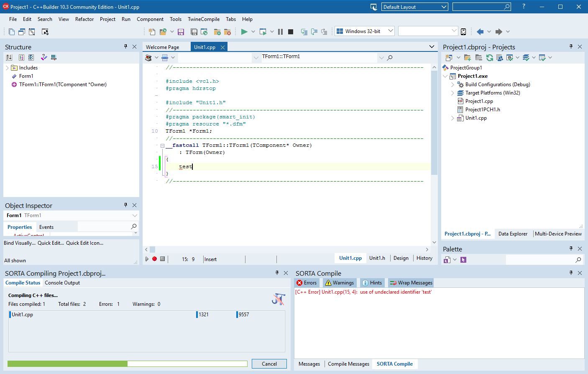Image resolution: width=588 pixels, height=374 pixels.
Task: Click Add file to project icon
Action: [217, 32]
